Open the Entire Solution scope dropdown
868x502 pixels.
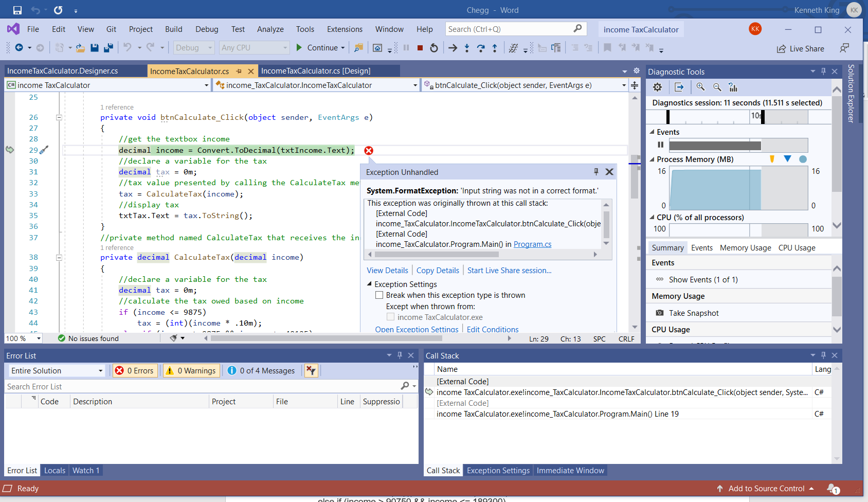[57, 371]
